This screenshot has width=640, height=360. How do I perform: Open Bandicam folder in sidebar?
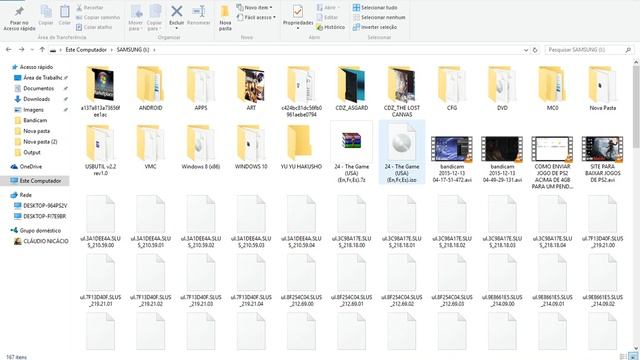point(31,120)
